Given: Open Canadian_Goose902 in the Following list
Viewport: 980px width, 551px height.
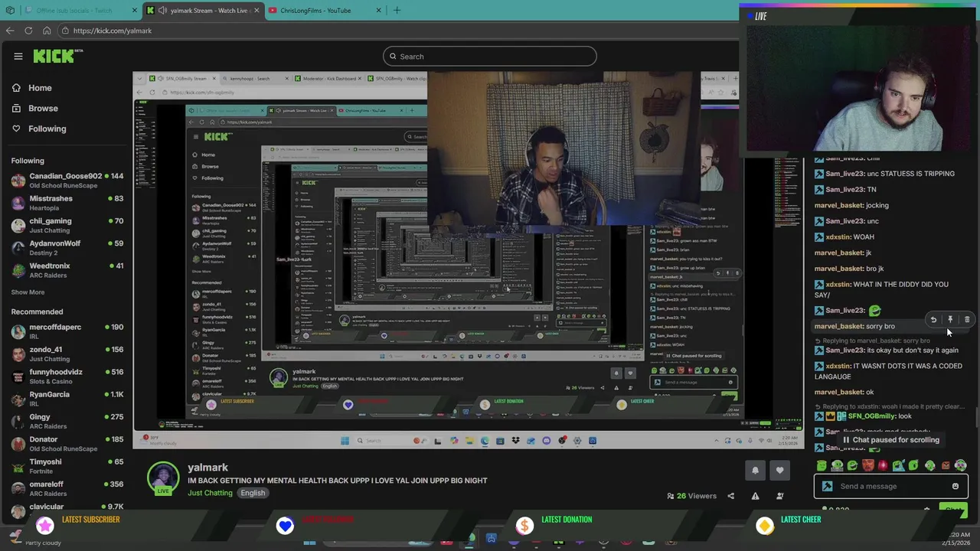Looking at the screenshot, I should click(67, 181).
